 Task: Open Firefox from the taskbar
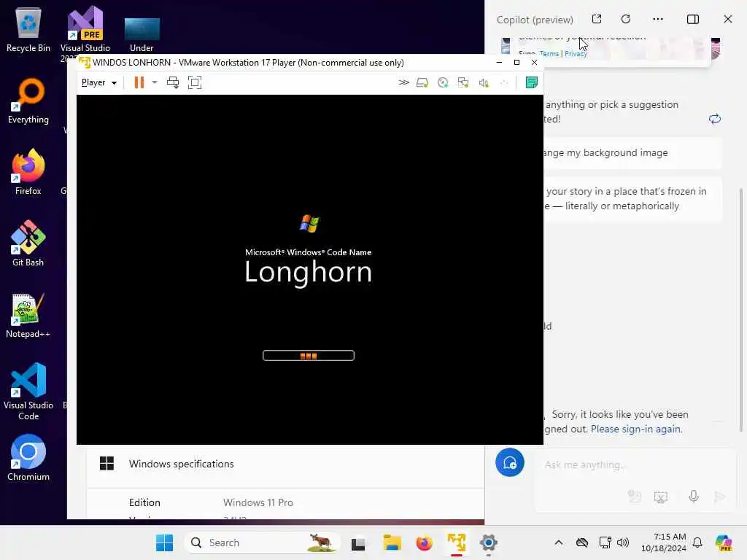pos(424,542)
